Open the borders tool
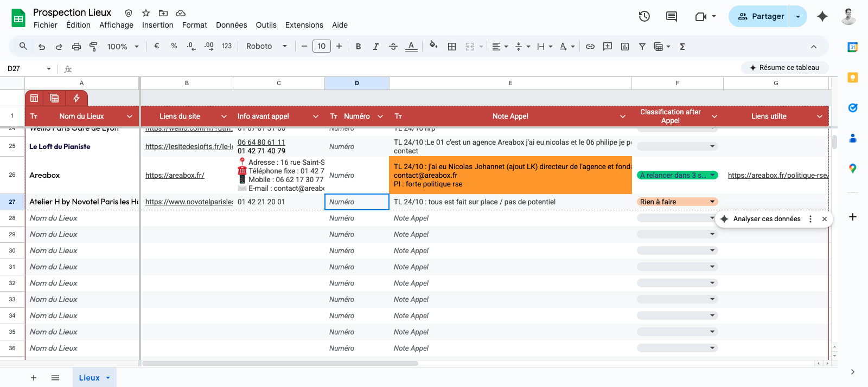Screen dimensions: 868x387 [452, 47]
